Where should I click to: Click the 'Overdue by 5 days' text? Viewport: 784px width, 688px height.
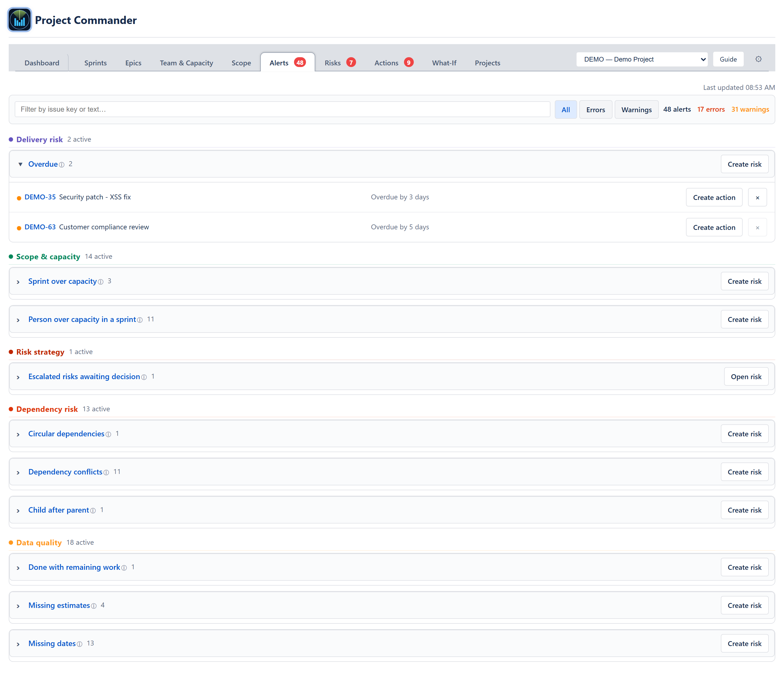400,227
